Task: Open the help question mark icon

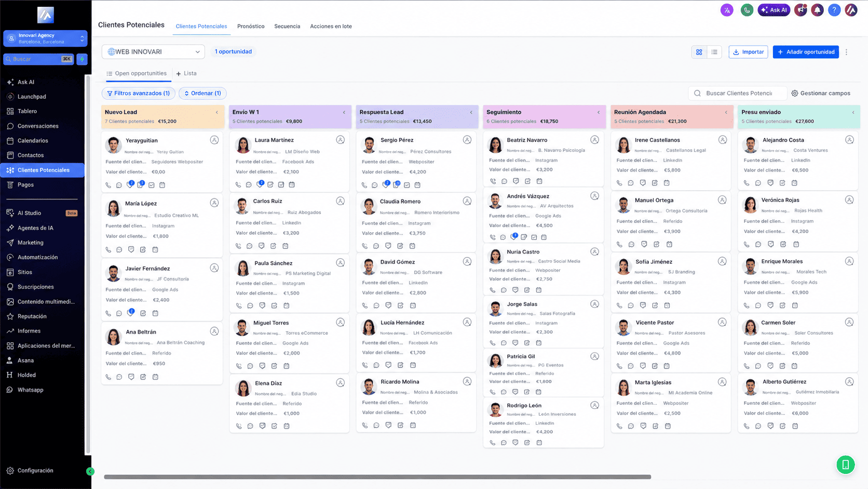Action: click(834, 10)
